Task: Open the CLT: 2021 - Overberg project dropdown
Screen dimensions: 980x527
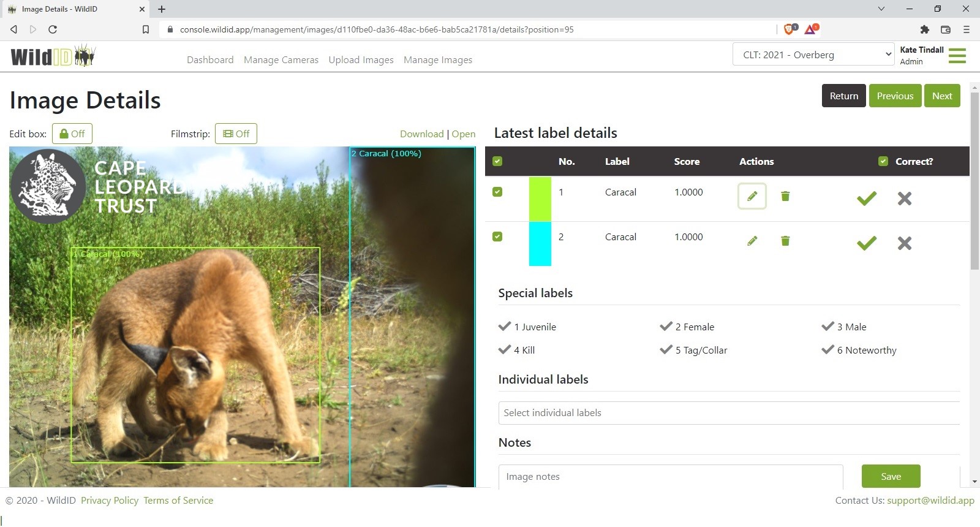Action: [x=813, y=55]
